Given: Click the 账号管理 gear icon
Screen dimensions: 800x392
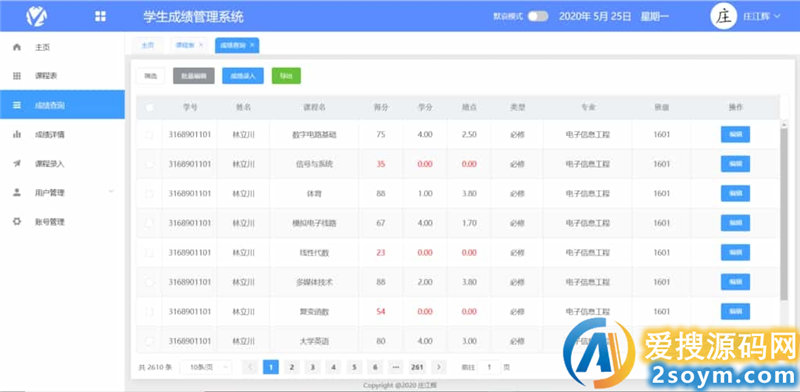Looking at the screenshot, I should click(17, 222).
